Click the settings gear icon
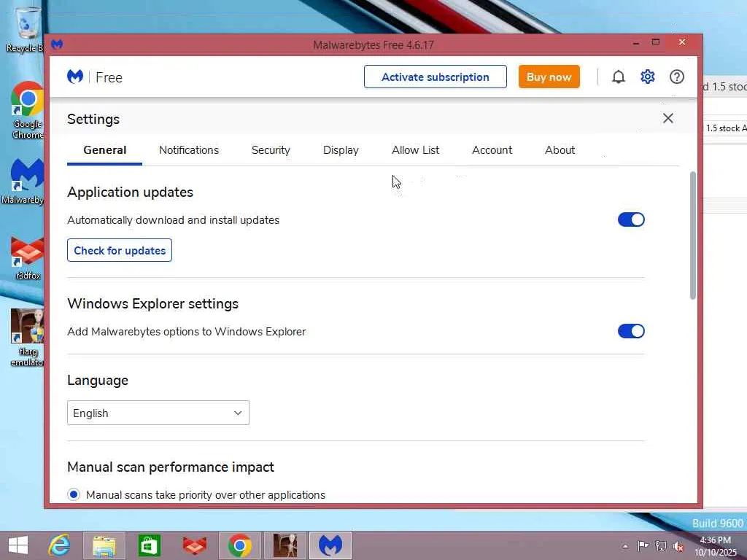This screenshot has height=560, width=747. (648, 77)
